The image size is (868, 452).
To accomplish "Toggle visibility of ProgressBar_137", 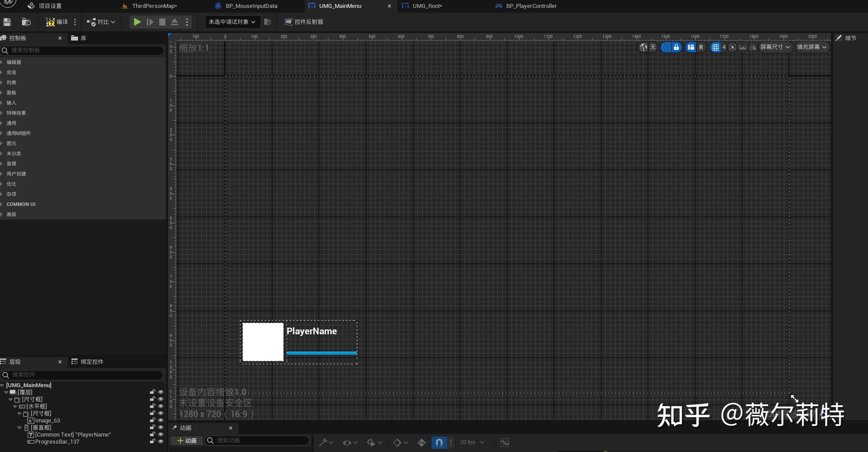I will [161, 441].
